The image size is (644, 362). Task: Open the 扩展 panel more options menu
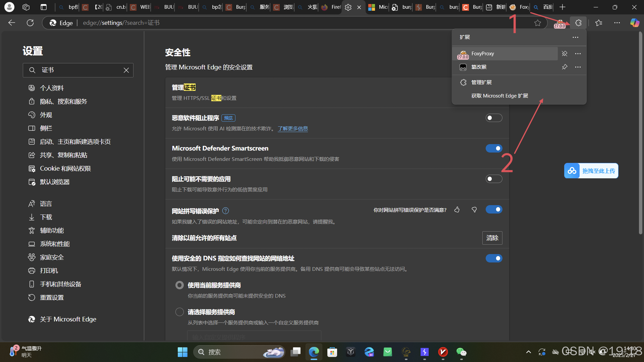(576, 37)
